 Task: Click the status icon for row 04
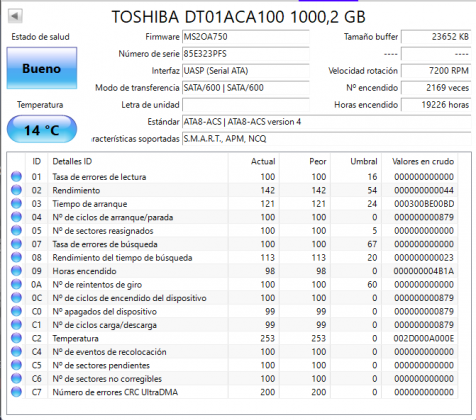[x=16, y=217]
